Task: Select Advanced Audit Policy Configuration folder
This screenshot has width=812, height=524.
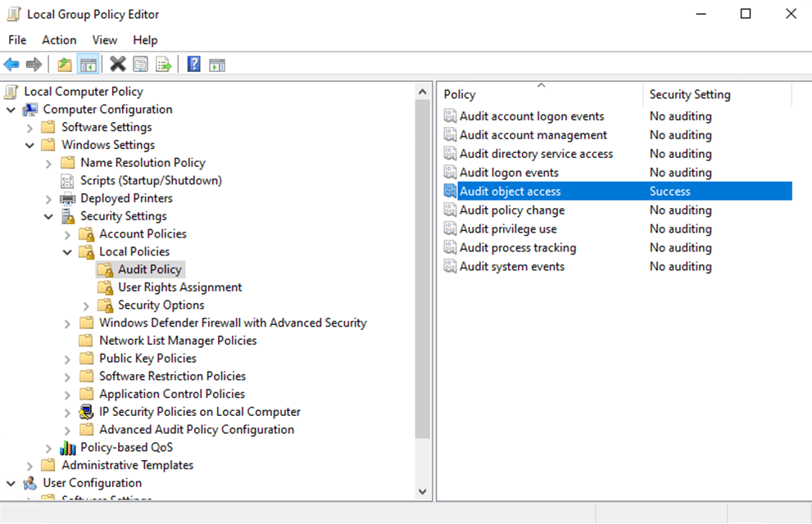Action: tap(196, 430)
